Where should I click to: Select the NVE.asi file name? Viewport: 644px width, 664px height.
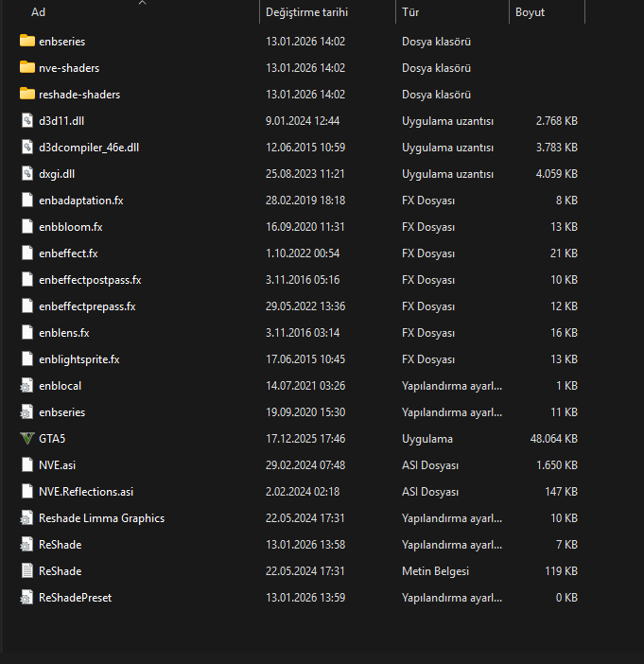pos(57,465)
